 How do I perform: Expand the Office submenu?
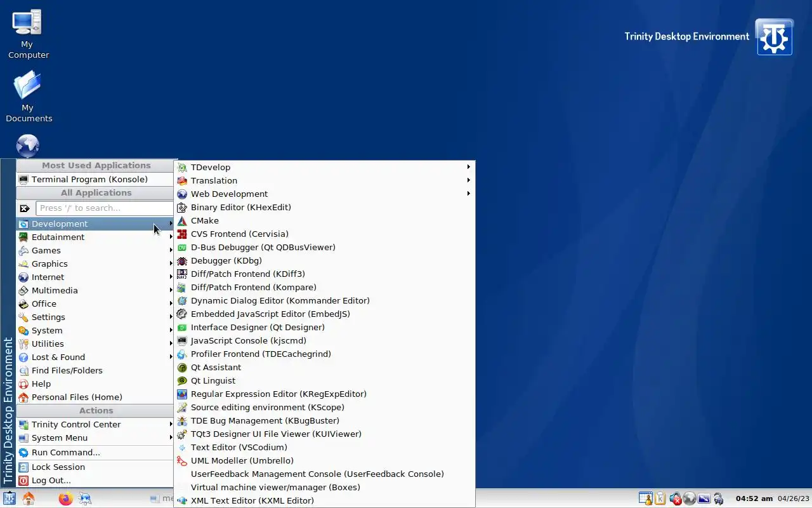(x=95, y=304)
